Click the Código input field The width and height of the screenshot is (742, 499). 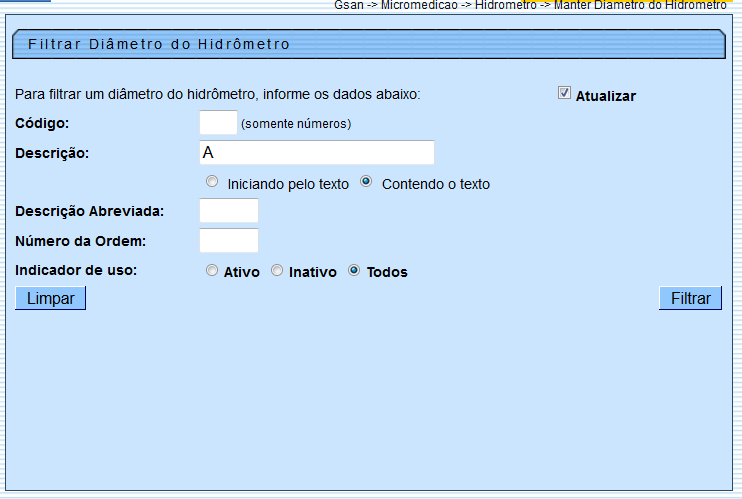[x=218, y=123]
